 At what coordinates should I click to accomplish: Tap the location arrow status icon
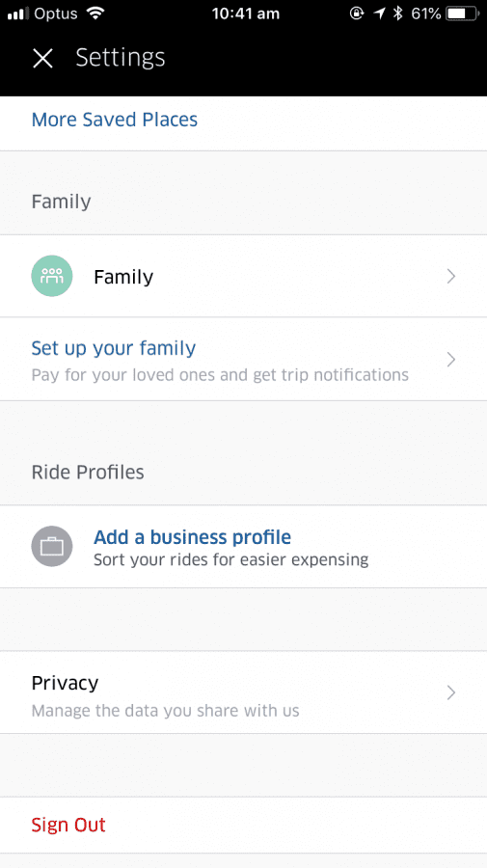click(x=380, y=14)
